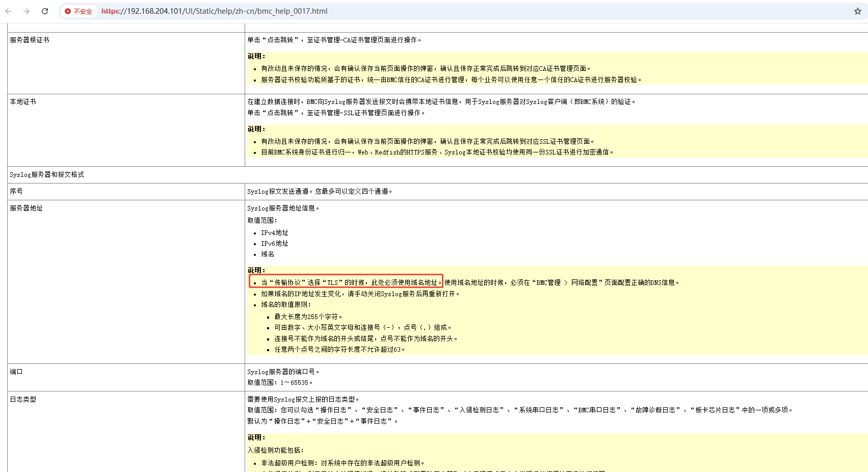
Task: Click the line 需要使用Syslog报文上报的日志类型
Action: (303, 399)
